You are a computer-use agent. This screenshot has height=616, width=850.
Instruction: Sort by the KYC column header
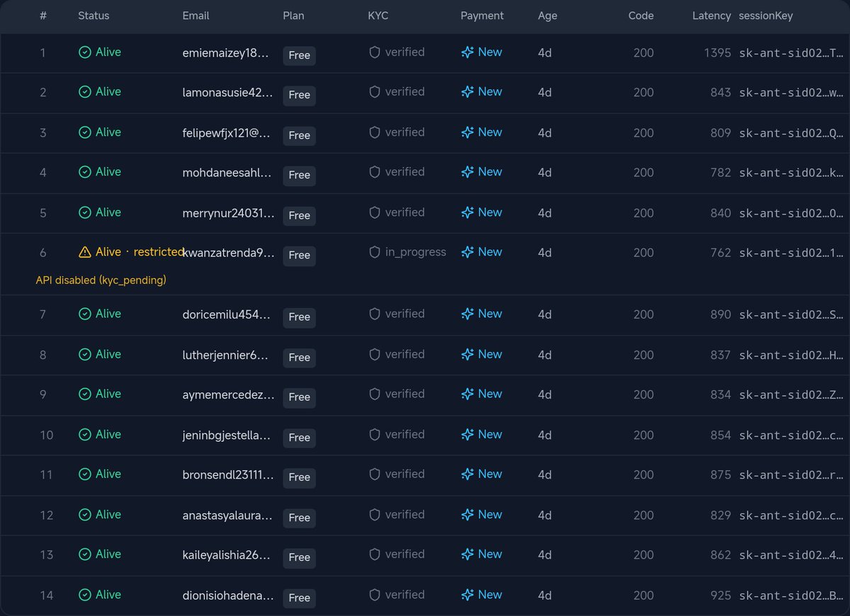378,16
